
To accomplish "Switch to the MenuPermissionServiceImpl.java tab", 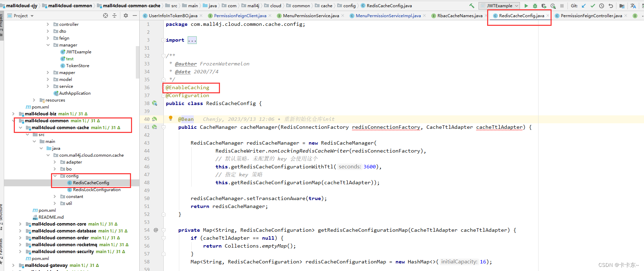I will (388, 15).
